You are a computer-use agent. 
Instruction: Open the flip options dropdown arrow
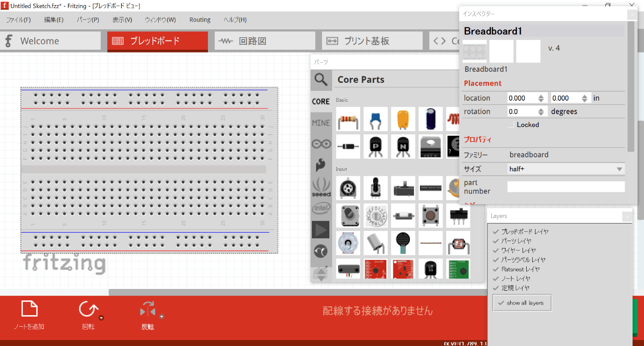[x=161, y=317]
